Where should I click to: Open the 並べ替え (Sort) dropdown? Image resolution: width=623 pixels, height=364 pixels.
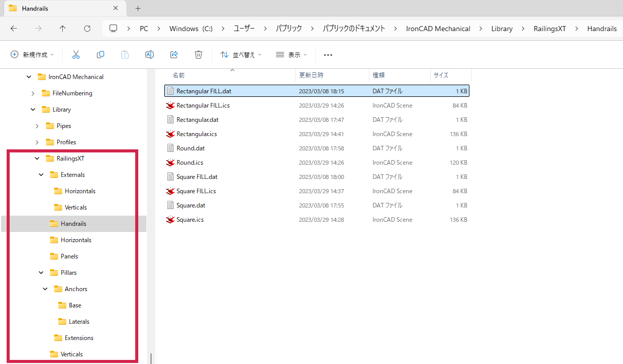241,55
